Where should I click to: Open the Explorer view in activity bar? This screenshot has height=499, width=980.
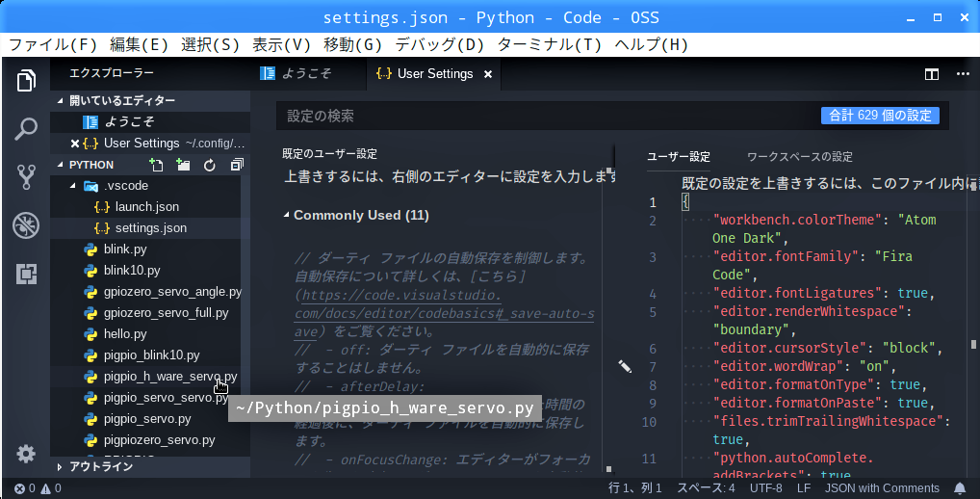tap(26, 81)
